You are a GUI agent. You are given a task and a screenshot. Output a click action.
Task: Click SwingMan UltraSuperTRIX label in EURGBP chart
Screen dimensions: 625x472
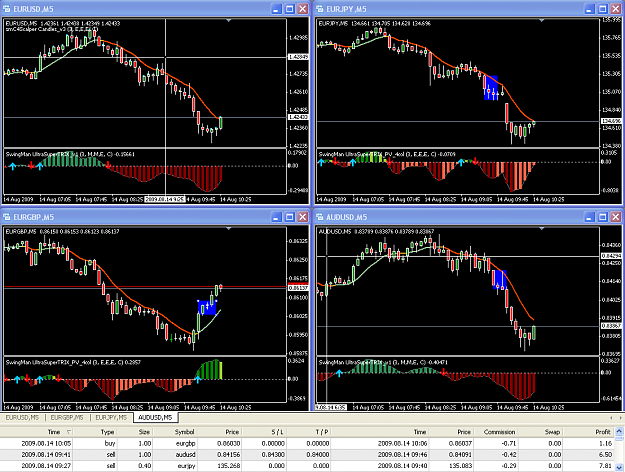pos(73,362)
